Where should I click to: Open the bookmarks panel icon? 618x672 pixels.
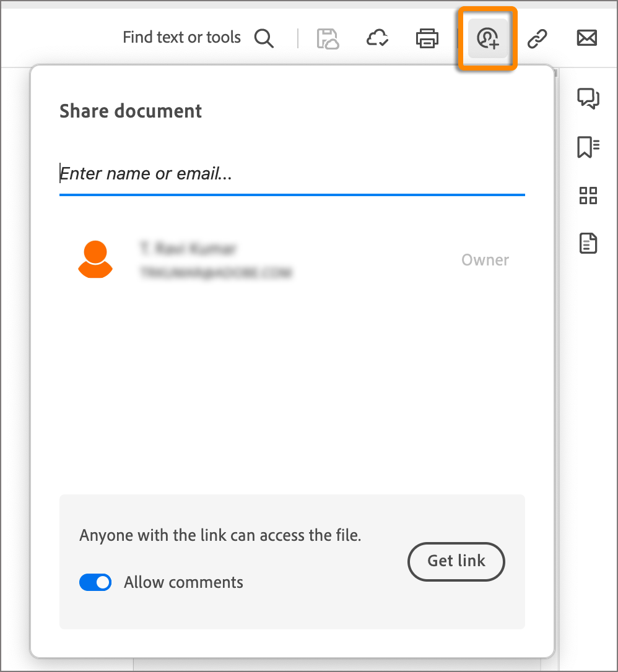[588, 147]
